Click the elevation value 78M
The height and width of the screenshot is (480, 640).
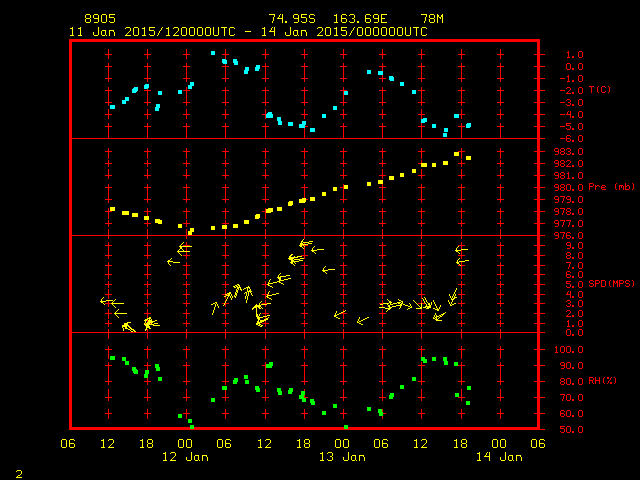pyautogui.click(x=432, y=19)
